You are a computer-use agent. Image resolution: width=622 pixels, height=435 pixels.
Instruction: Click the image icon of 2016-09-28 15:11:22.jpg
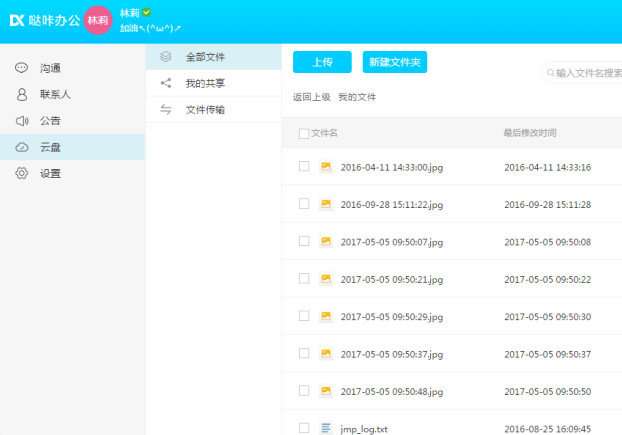point(326,204)
